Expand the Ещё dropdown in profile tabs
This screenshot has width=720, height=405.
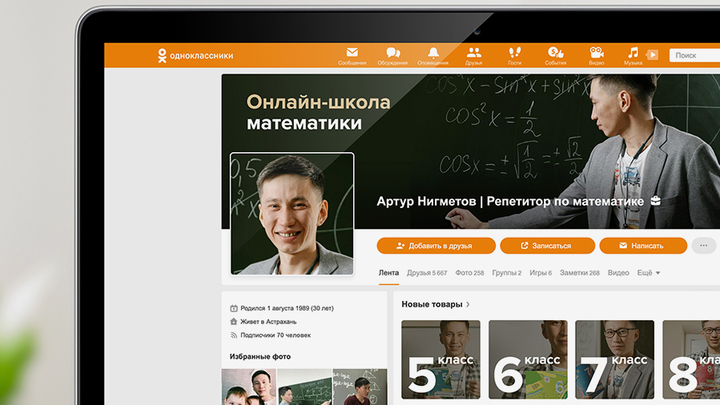pyautogui.click(x=648, y=273)
